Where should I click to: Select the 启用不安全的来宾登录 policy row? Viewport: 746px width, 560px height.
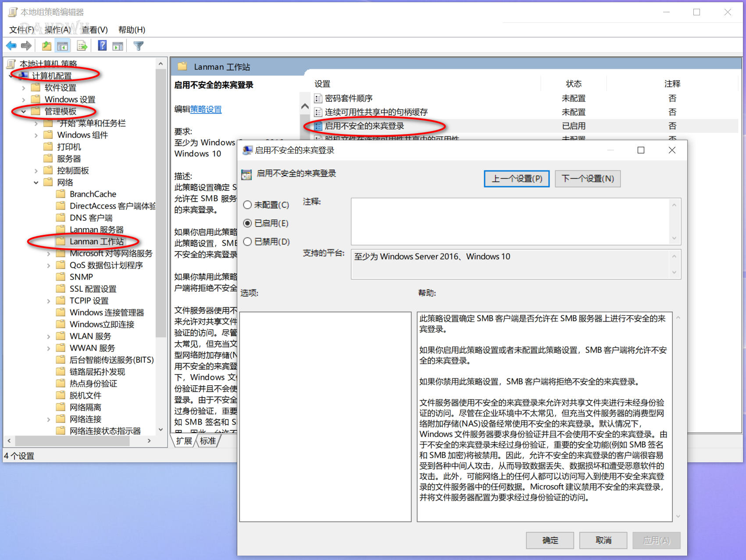tap(525, 126)
